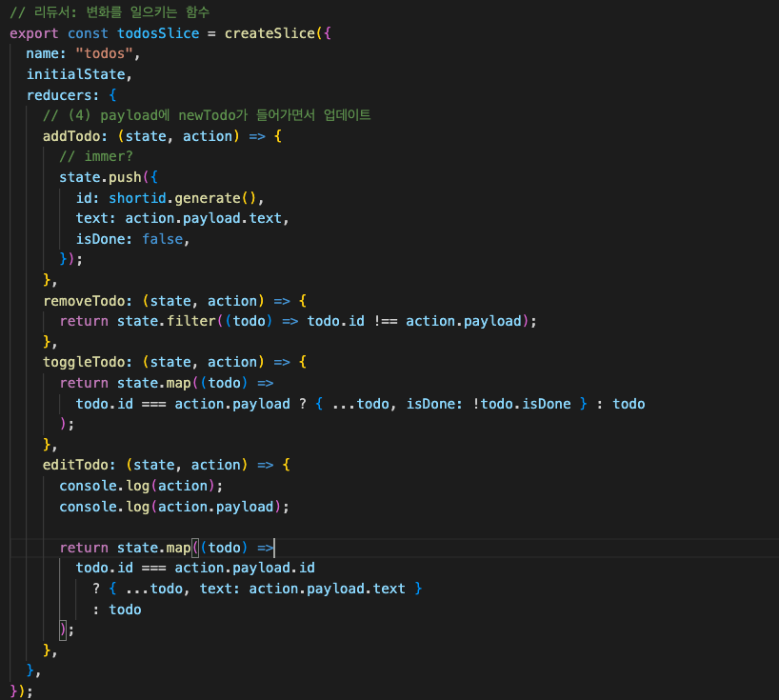
Task: Click the === operator in toggleTodo
Action: click(153, 404)
